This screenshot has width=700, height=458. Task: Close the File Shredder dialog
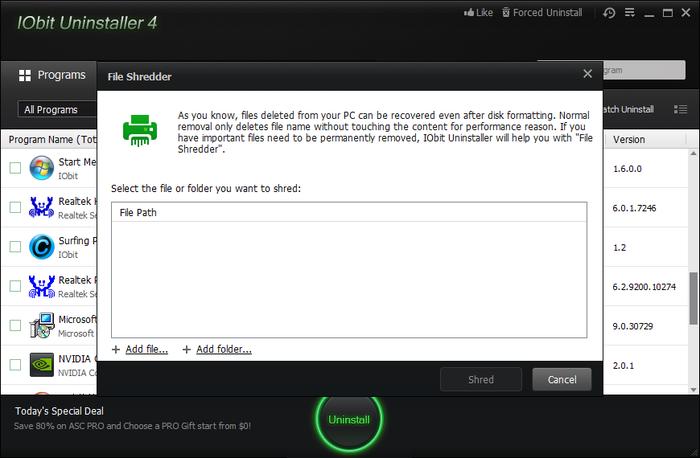(x=588, y=74)
